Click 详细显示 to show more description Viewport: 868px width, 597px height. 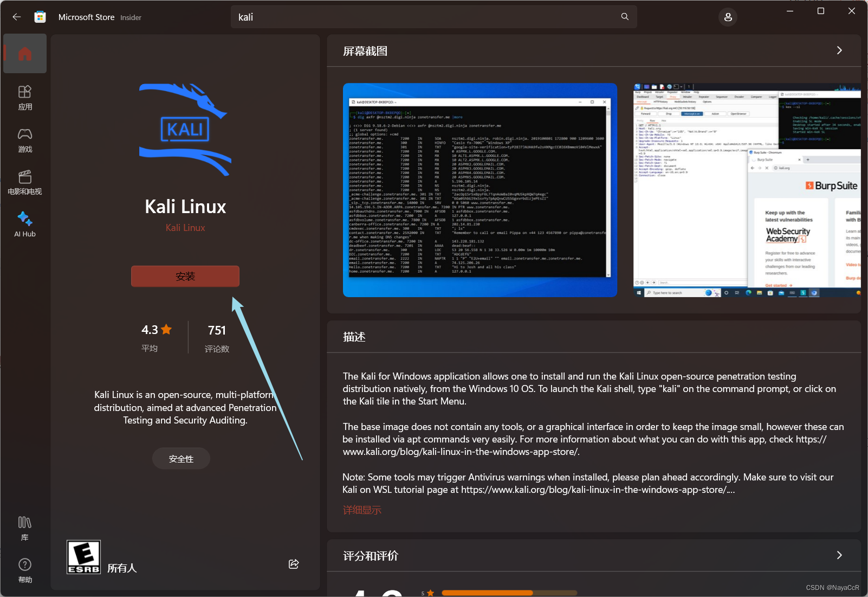coord(362,510)
